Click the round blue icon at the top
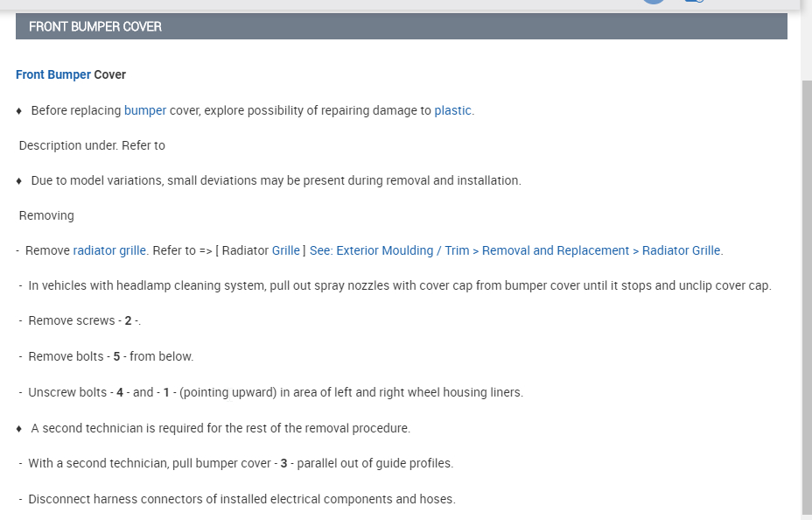812x520 pixels. click(654, 2)
